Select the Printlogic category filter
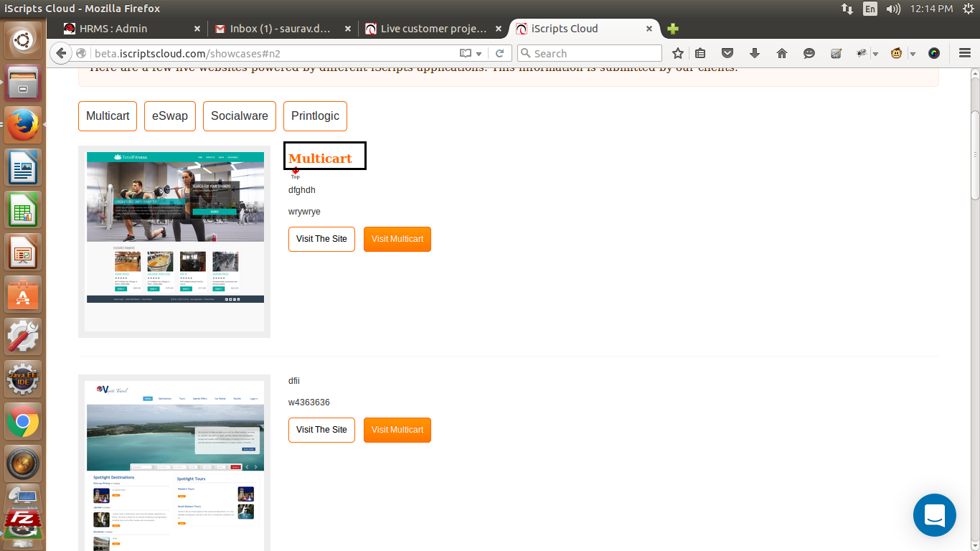Screen dimensions: 980x551 pos(315,116)
